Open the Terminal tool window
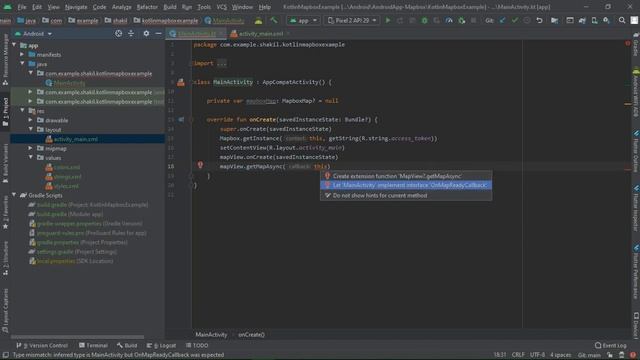Image resolution: width=640 pixels, height=360 pixels. coord(93,345)
